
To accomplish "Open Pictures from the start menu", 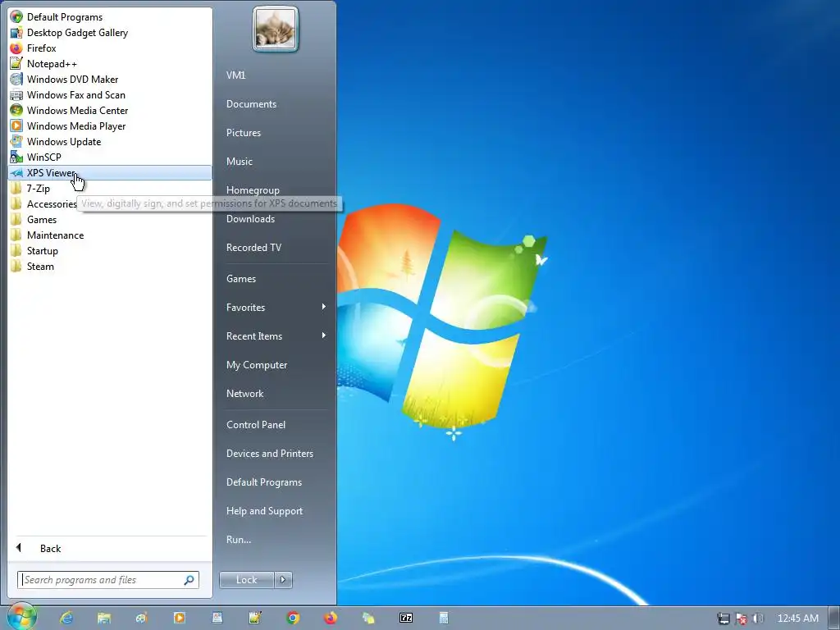I will pos(274,132).
